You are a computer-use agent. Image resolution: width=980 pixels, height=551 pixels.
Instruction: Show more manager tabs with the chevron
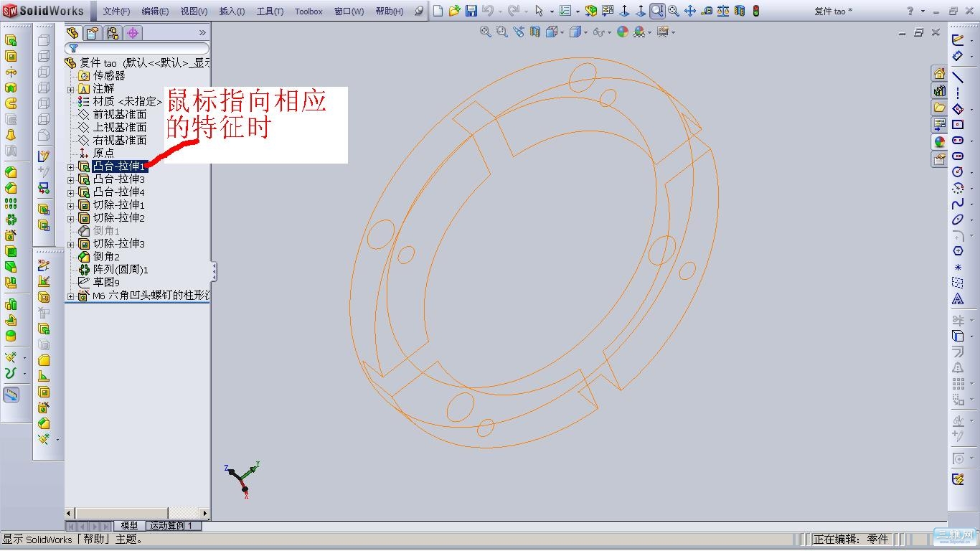202,33
